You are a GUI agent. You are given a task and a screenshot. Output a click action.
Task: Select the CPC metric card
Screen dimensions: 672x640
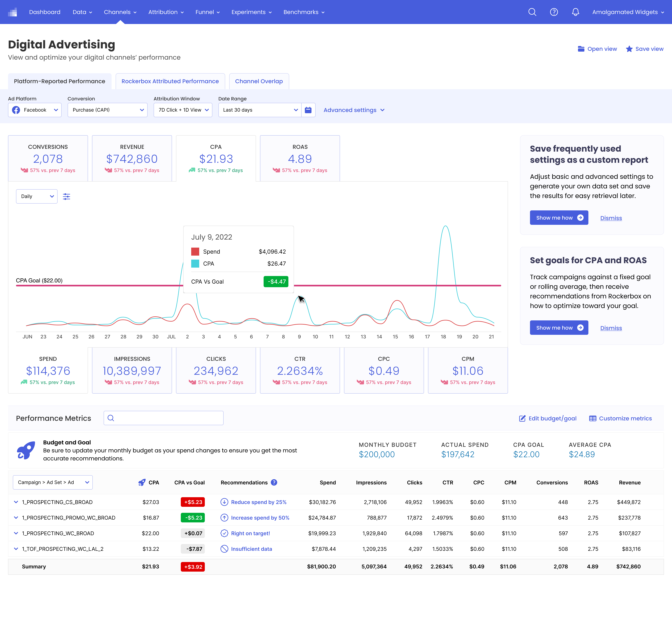pos(384,370)
